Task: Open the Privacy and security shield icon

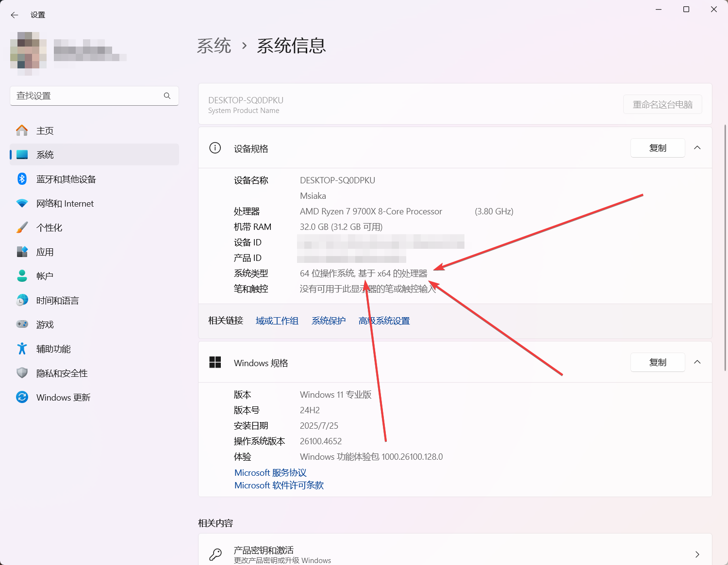Action: (x=22, y=373)
